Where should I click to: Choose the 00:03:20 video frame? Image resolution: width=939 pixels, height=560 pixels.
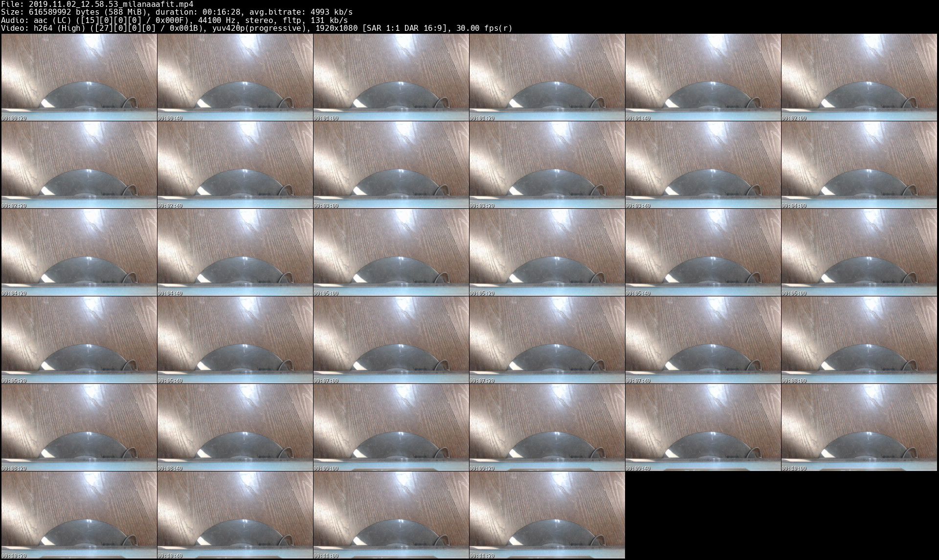tap(547, 165)
